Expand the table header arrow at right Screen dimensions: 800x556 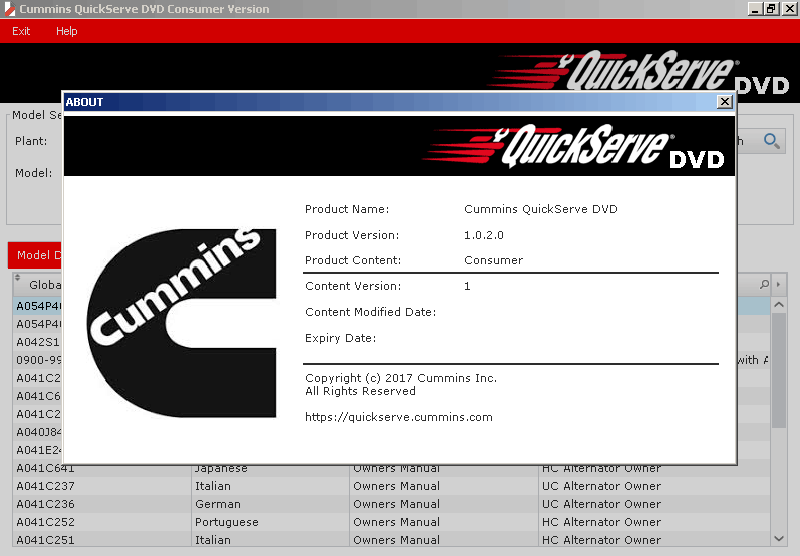778,284
